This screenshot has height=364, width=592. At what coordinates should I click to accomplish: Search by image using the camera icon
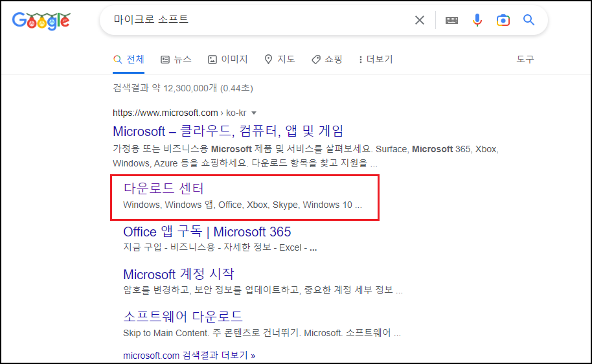click(x=503, y=20)
